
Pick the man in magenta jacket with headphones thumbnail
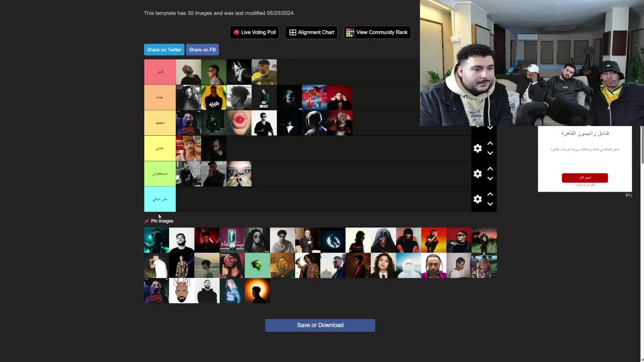434,265
